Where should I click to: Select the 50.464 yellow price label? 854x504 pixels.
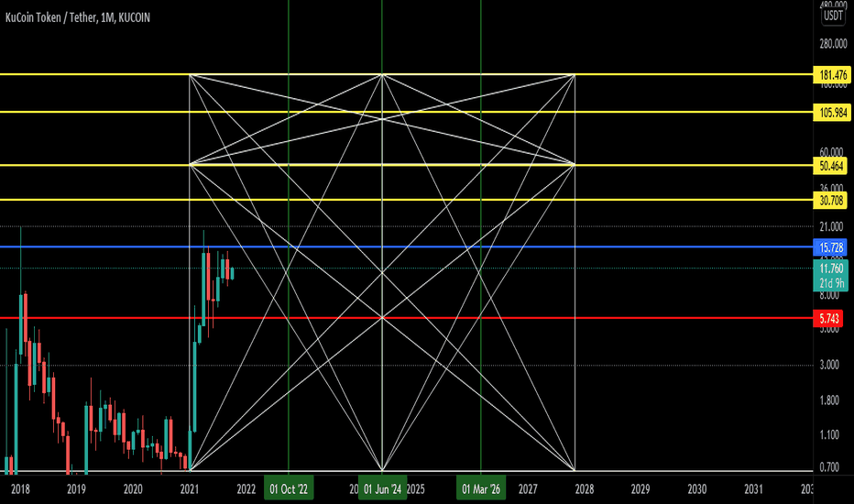coord(830,166)
